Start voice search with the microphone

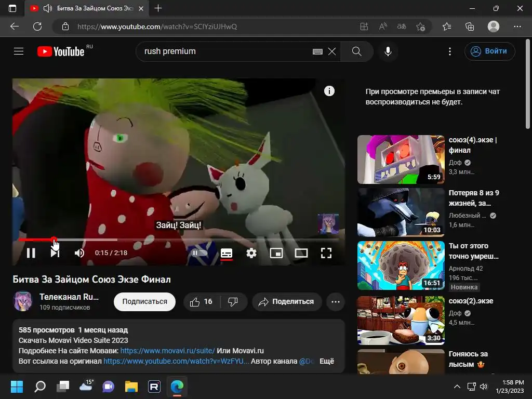(388, 51)
